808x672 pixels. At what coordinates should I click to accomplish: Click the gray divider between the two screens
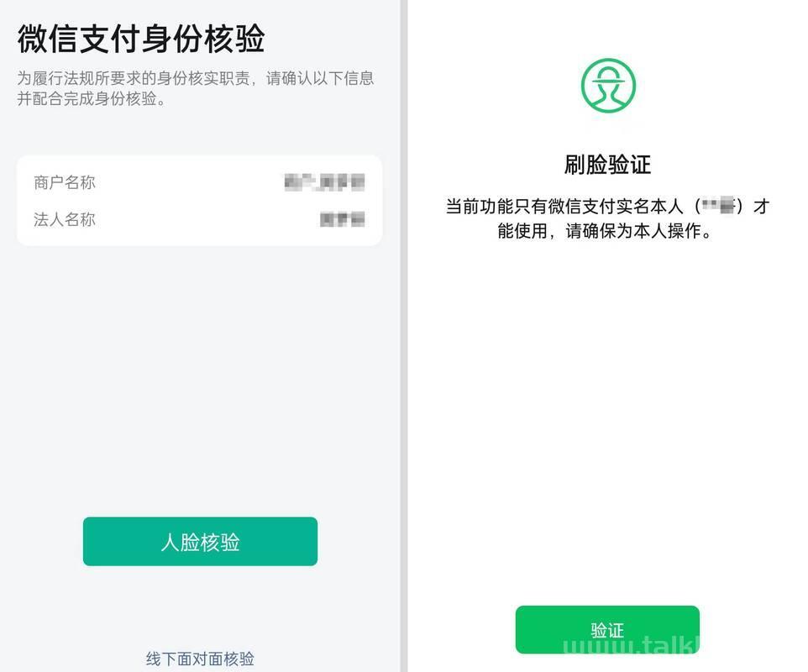[404, 336]
